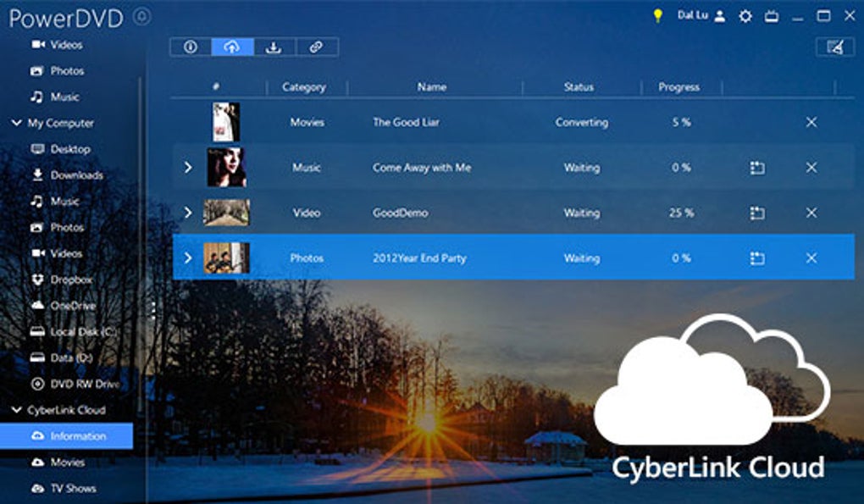Switch to the Upload tab
This screenshot has width=864, height=504.
(232, 47)
